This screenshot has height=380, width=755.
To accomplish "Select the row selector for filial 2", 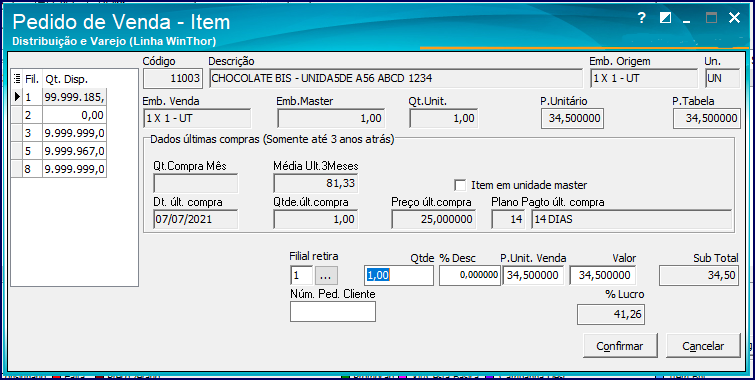I will (x=17, y=115).
